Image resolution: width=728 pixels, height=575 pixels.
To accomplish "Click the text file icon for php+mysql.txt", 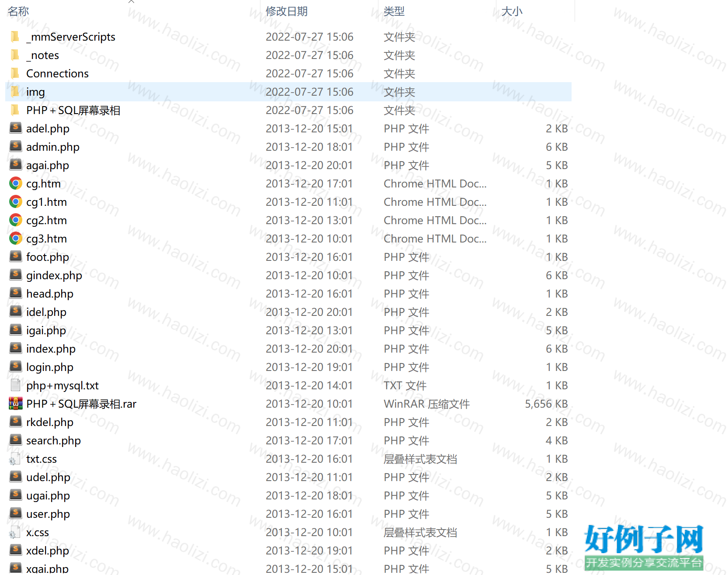I will pos(16,385).
